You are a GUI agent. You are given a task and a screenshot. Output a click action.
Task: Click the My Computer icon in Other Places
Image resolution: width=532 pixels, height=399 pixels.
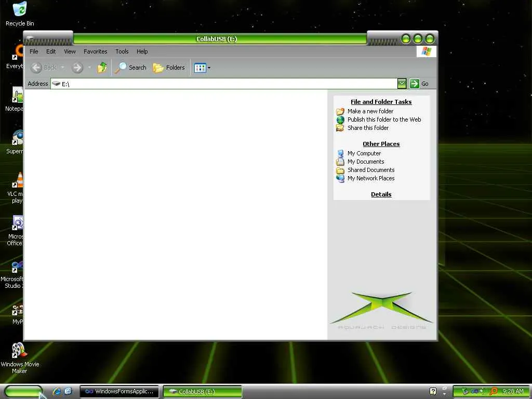click(340, 153)
